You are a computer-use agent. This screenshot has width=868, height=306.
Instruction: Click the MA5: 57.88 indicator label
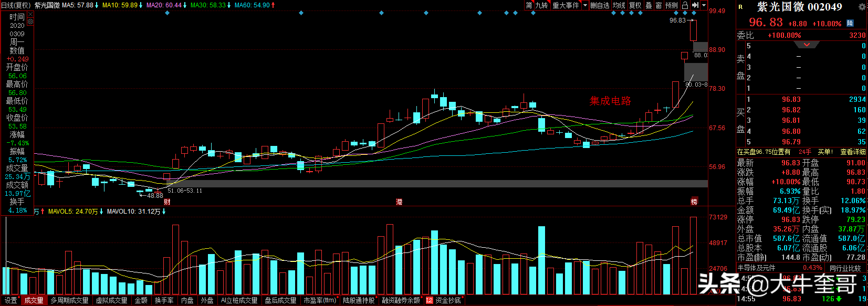click(x=77, y=5)
